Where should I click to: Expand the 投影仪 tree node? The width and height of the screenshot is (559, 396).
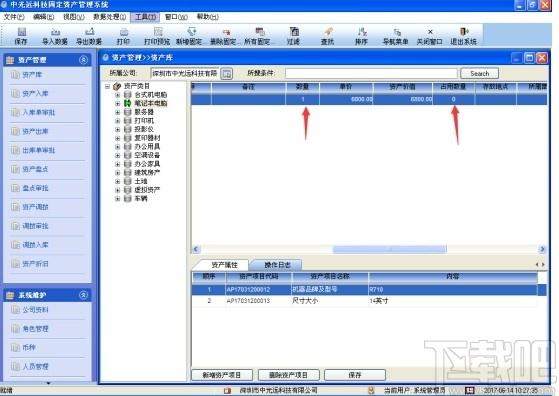pos(117,129)
